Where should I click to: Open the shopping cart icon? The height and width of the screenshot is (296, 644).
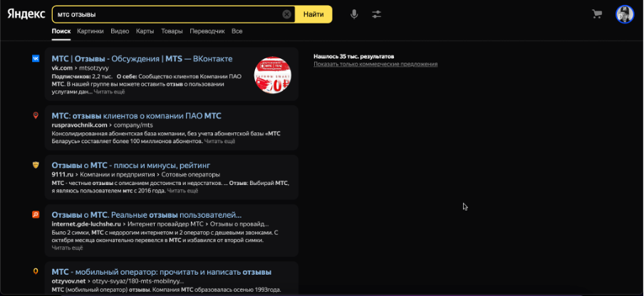(x=597, y=14)
